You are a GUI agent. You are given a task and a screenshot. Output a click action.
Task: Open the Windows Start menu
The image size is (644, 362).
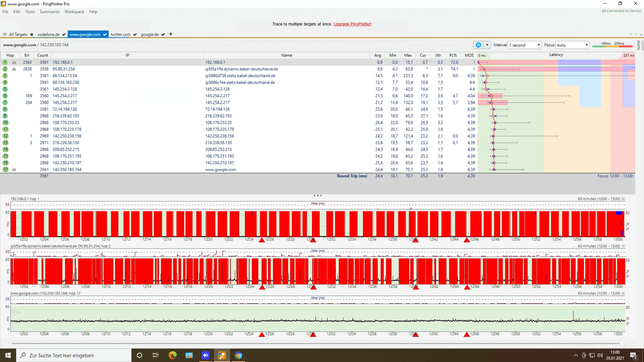8,356
